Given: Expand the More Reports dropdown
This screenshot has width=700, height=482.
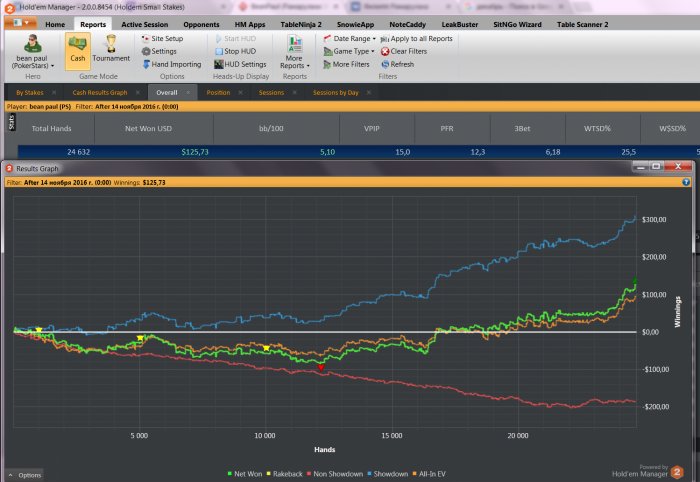Looking at the screenshot, I should point(294,51).
